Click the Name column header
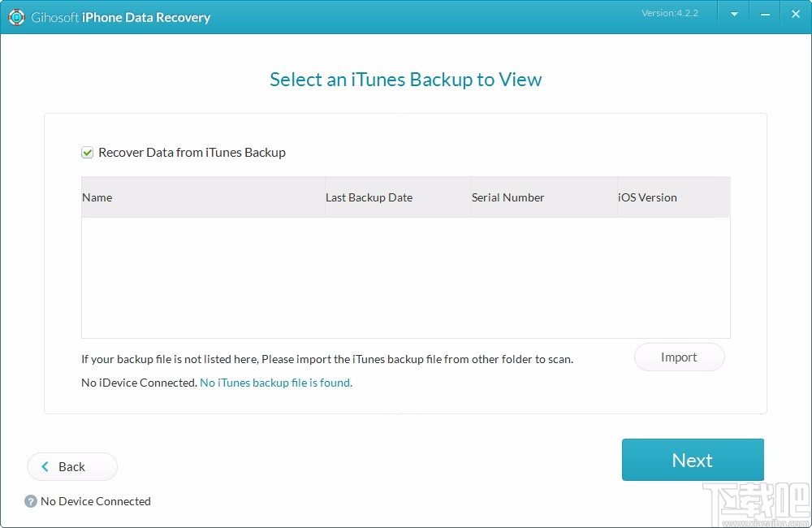This screenshot has height=528, width=812. (203, 197)
